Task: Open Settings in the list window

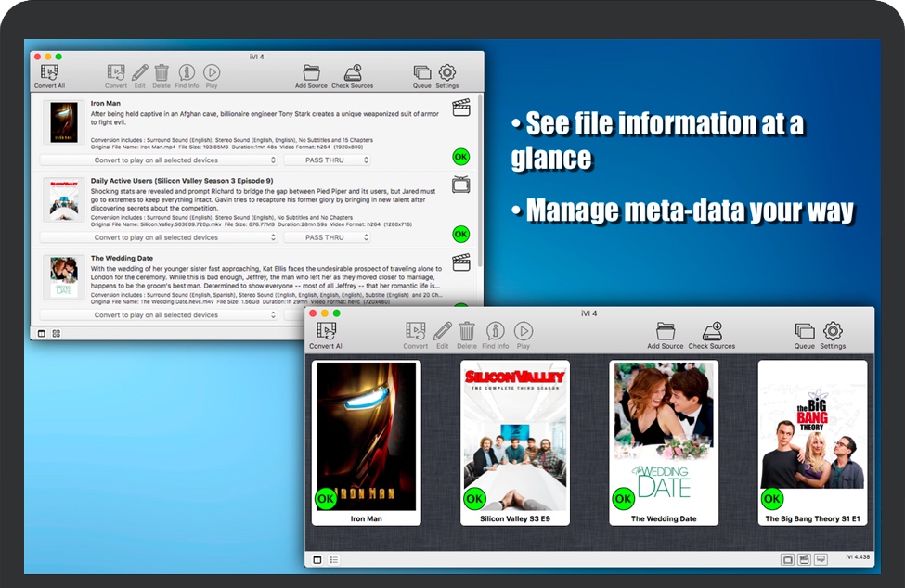Action: 447,74
